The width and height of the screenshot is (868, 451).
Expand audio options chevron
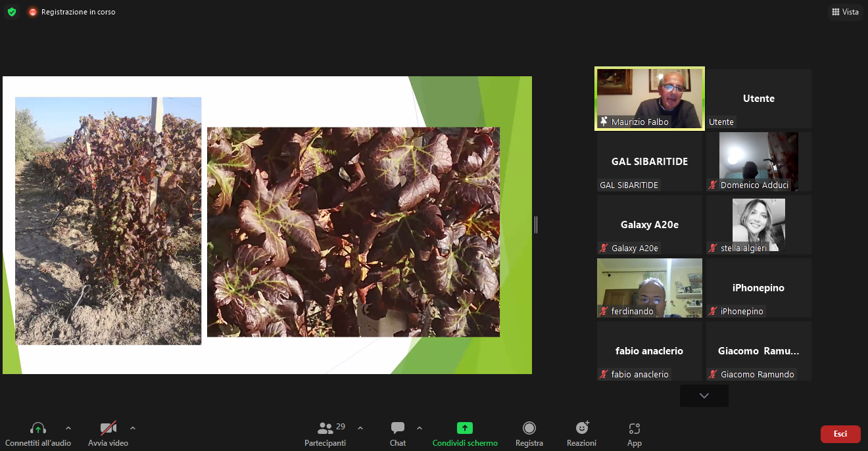(x=68, y=428)
